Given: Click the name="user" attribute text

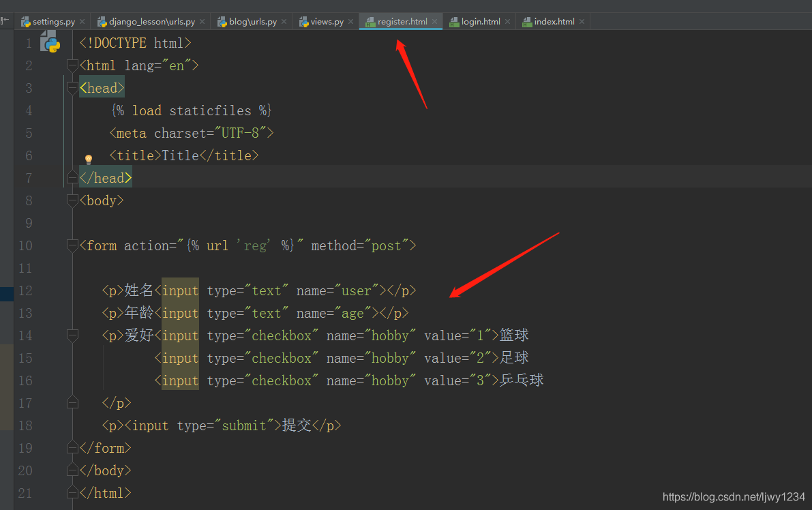Looking at the screenshot, I should click(337, 290).
